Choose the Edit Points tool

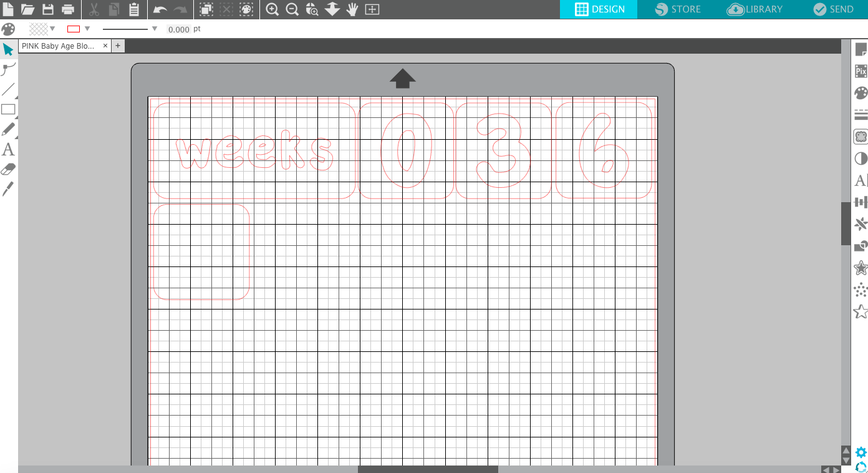pyautogui.click(x=8, y=69)
